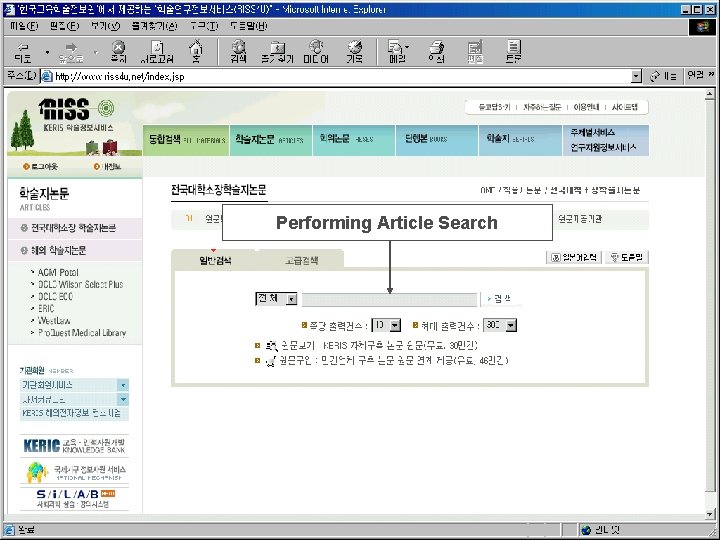720x540 pixels.
Task: Open the Tools menu
Action: click(x=204, y=26)
